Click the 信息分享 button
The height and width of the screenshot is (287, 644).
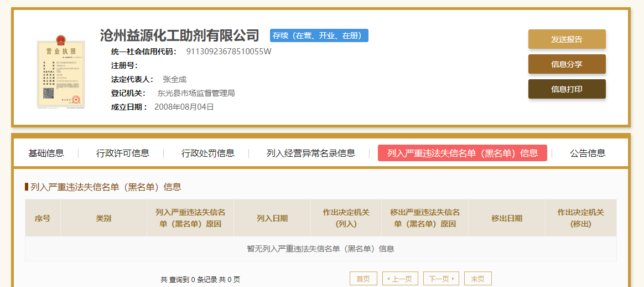567,64
